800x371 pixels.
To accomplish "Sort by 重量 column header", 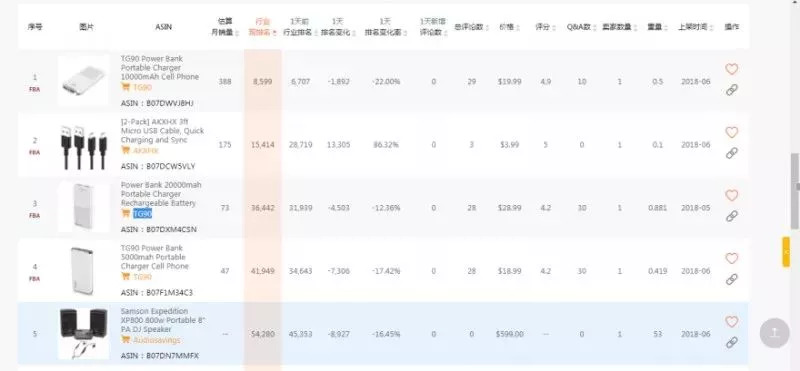I will [657, 27].
